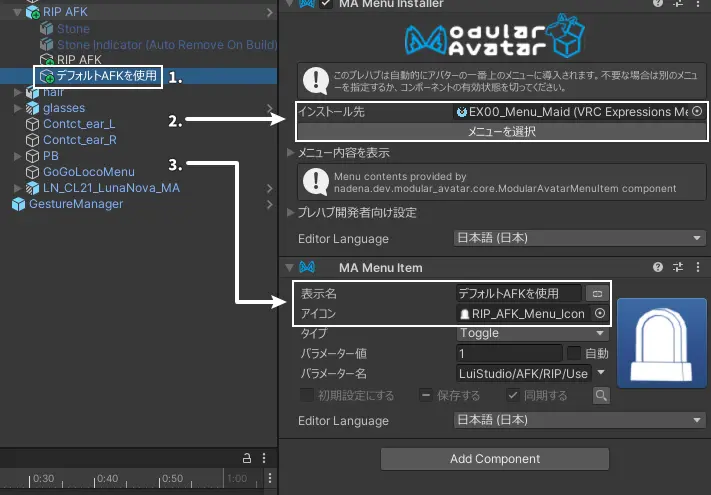Viewport: 711px width, 495px height.
Task: Click the Contct_ear_R cube icon
Action: [33, 140]
